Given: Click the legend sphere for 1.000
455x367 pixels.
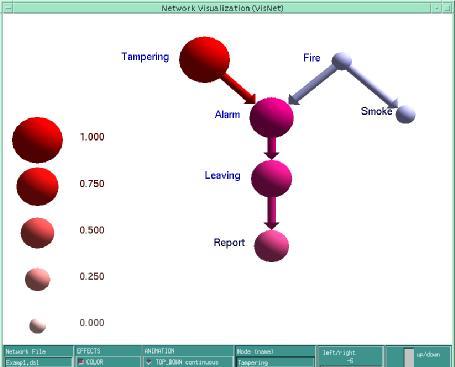Looking at the screenshot, I should (37, 140).
